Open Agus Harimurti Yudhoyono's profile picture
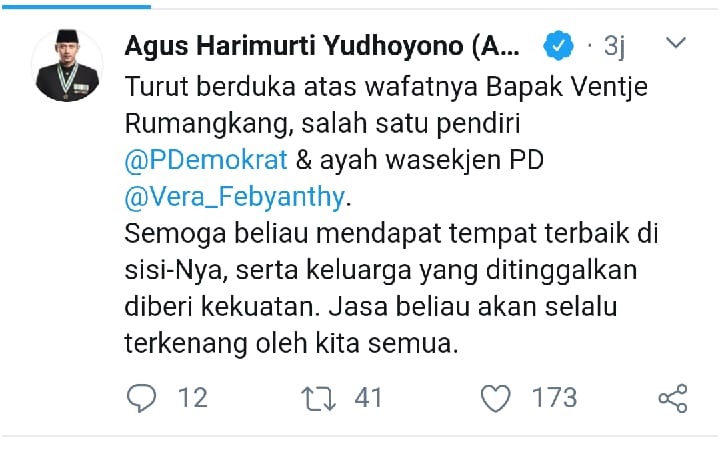 [x=67, y=65]
